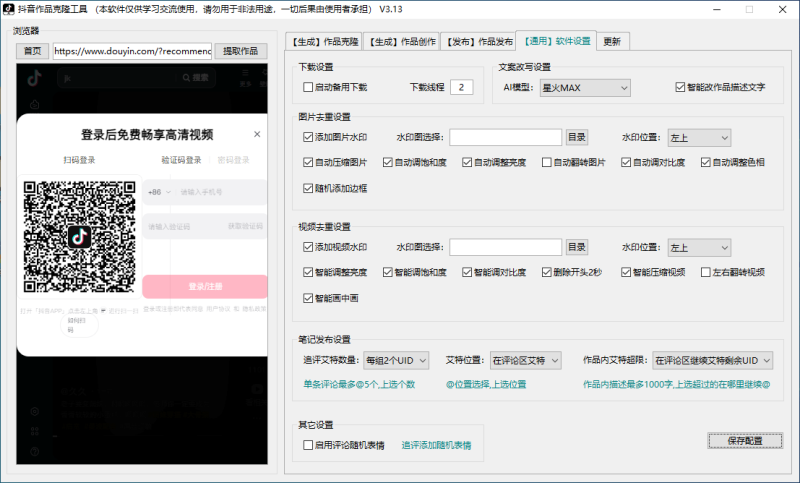
Task: Click the app icon in title bar
Action: [x=9, y=9]
